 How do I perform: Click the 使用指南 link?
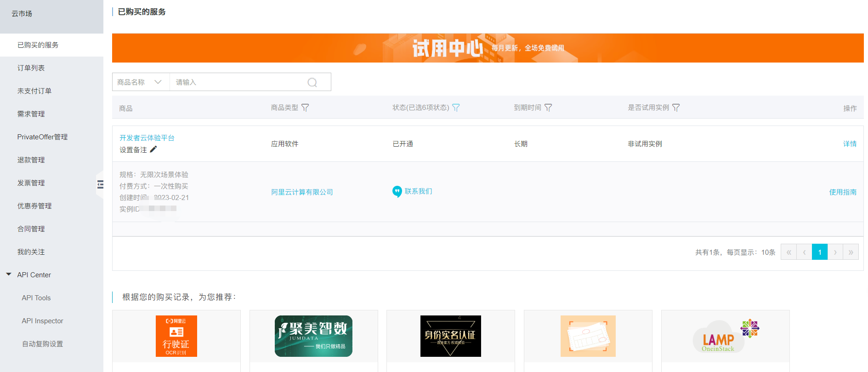click(843, 192)
